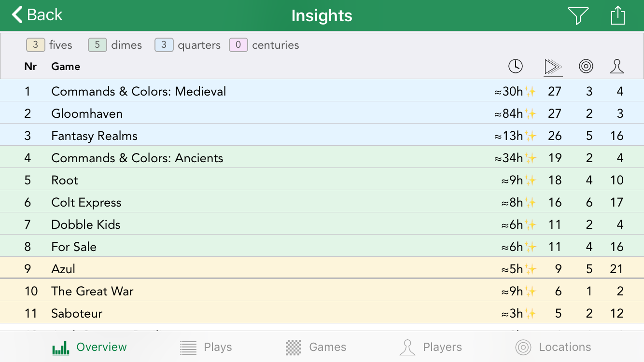Tap the share export icon

(617, 15)
